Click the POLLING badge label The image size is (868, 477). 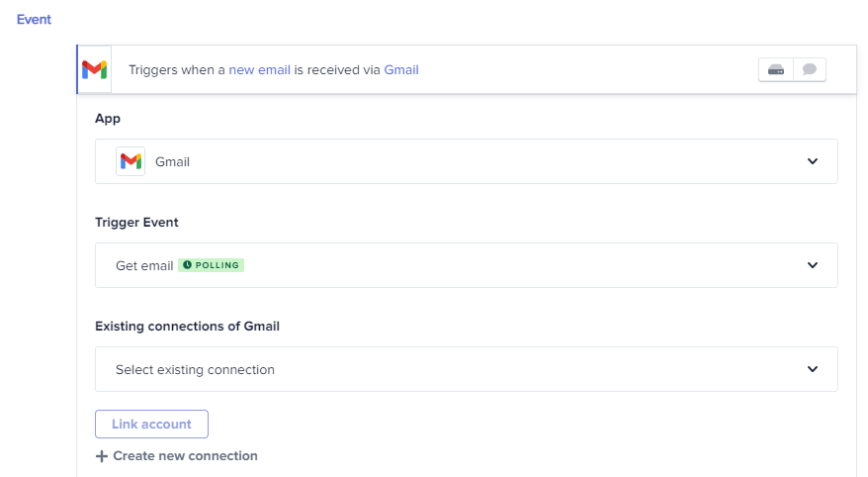(211, 265)
